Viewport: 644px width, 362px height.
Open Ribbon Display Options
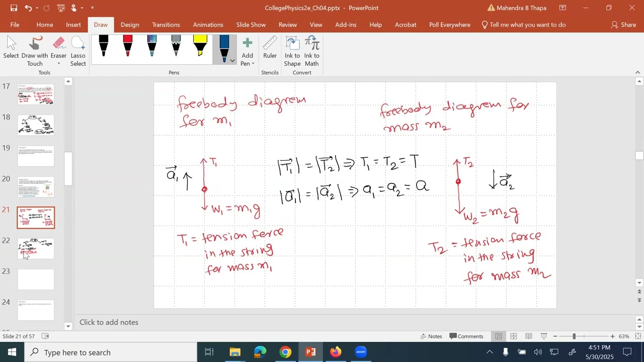(x=562, y=8)
